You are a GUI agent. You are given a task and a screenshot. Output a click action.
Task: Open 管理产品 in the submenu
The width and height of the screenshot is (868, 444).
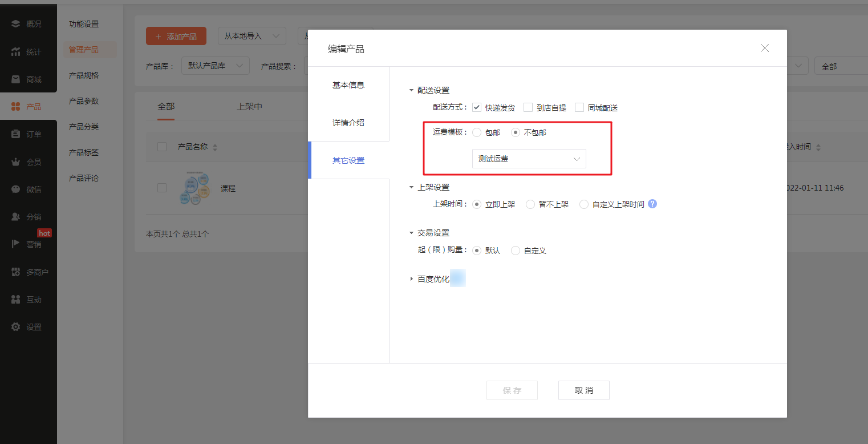point(90,50)
